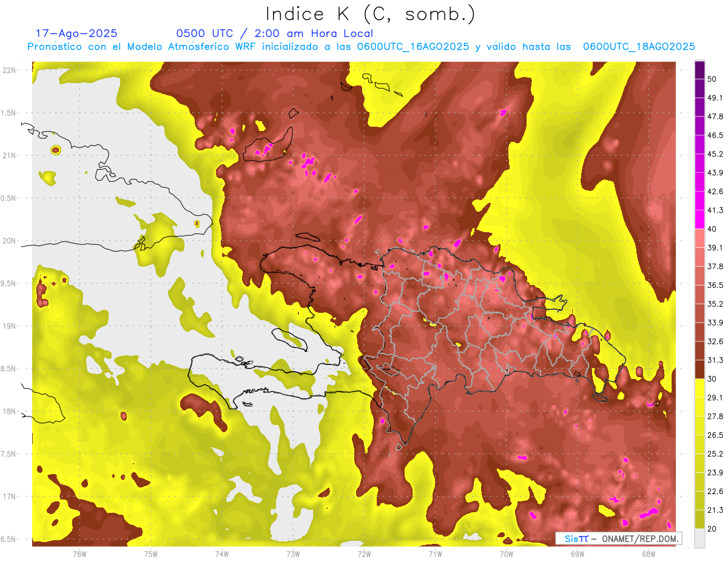The height and width of the screenshot is (562, 728).
Task: Click the "36.5" color scale value
Action: coord(715,285)
